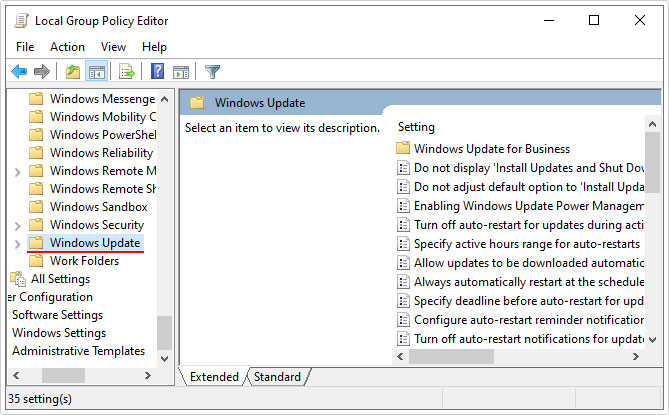Click the settings list horizontal scrollbar thumb

coord(451,356)
